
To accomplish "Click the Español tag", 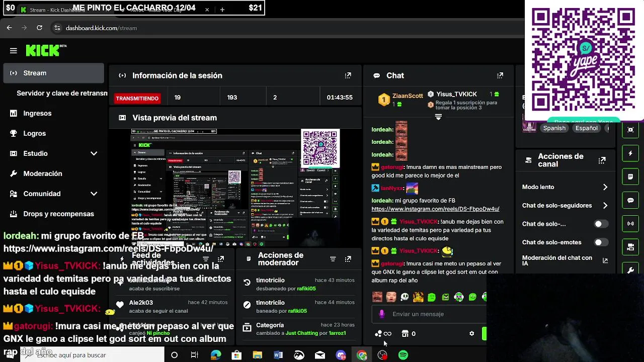I will tap(587, 128).
